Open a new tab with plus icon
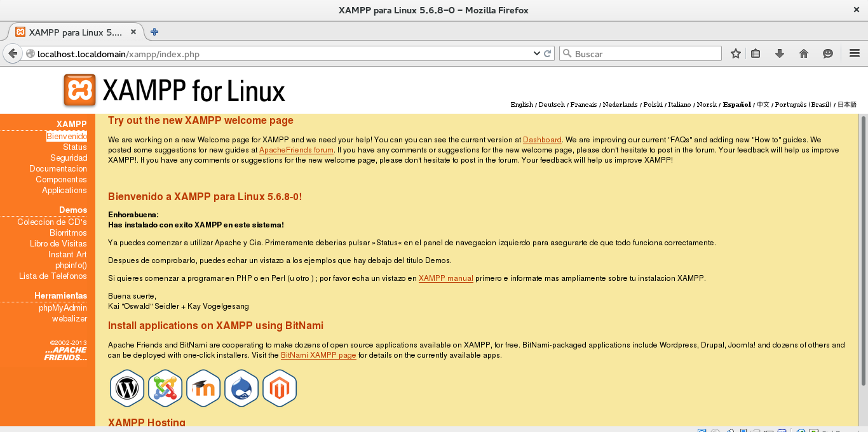This screenshot has width=868, height=432. (x=154, y=32)
